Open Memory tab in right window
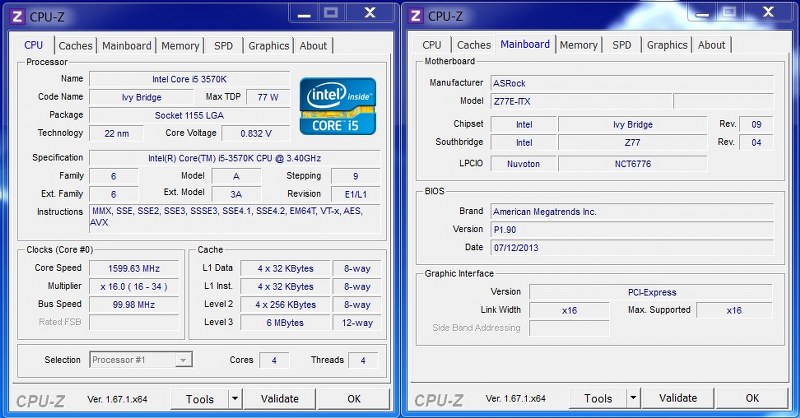The height and width of the screenshot is (418, 800). click(579, 45)
